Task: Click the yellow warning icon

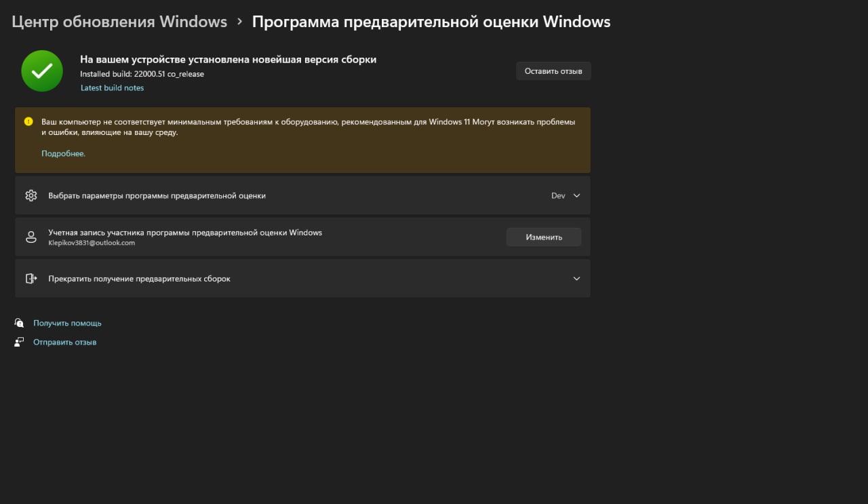Action: tap(28, 121)
